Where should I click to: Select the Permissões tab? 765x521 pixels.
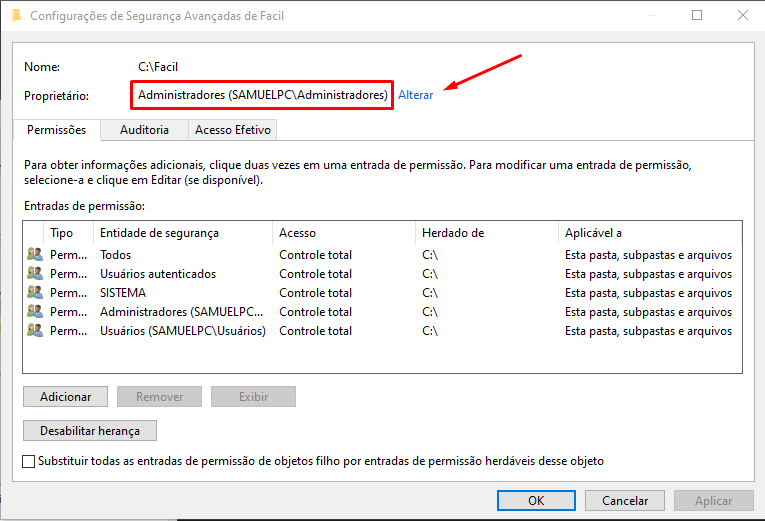pyautogui.click(x=56, y=130)
